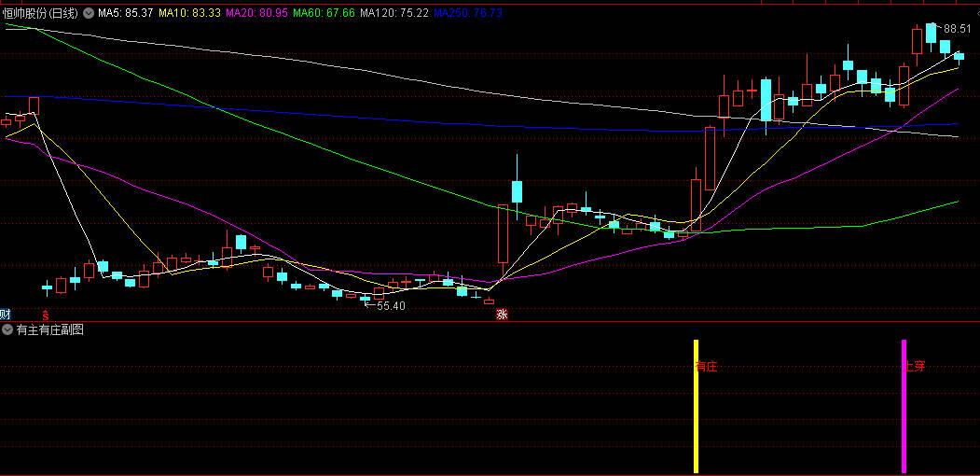Click the 财 financial marker icon

click(6, 314)
